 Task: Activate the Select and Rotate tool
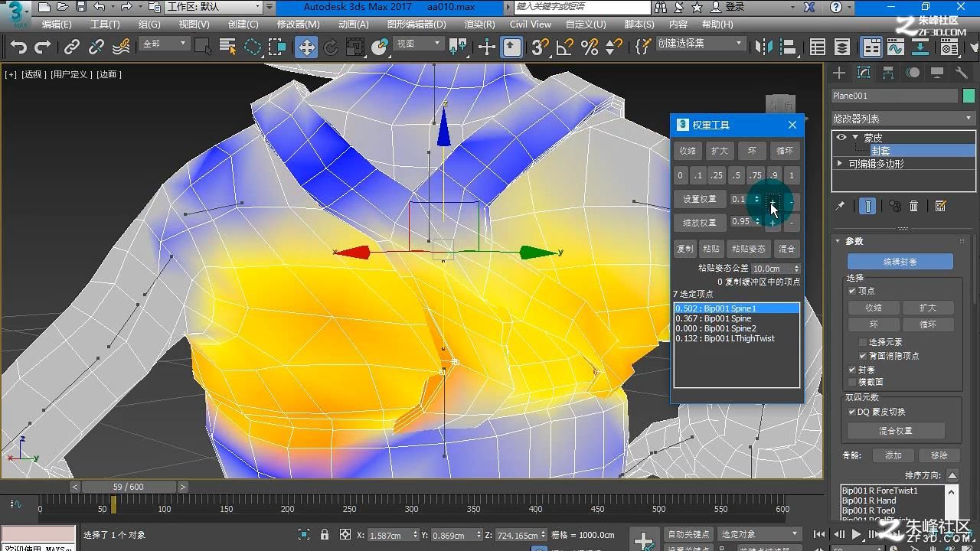[x=331, y=47]
